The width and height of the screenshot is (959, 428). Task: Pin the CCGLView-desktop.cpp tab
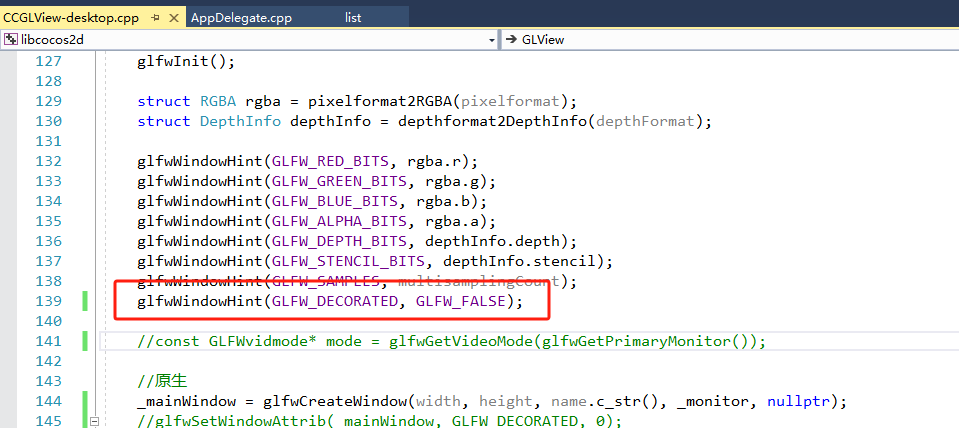click(x=155, y=18)
